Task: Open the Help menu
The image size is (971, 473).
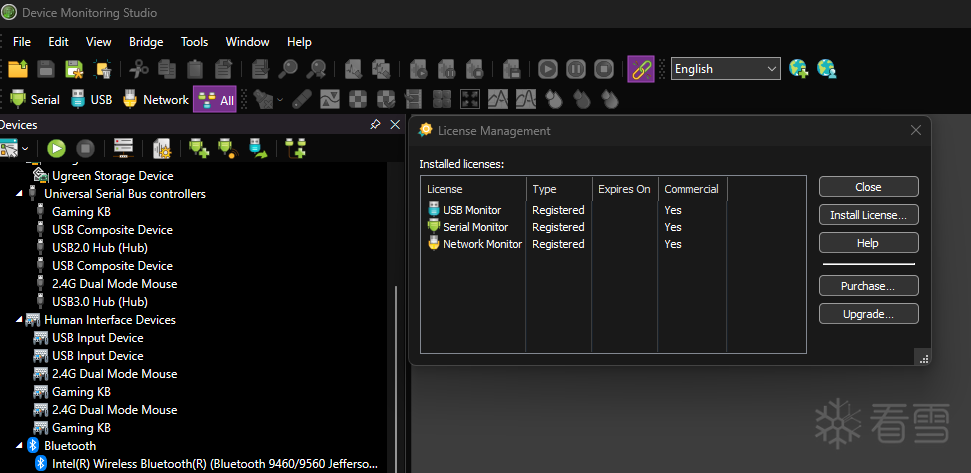Action: tap(299, 42)
